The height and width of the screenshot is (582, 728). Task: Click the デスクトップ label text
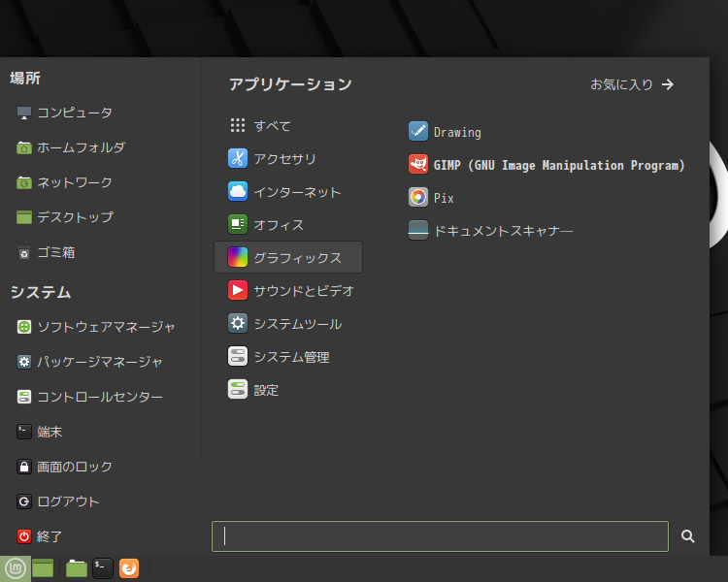coord(75,217)
